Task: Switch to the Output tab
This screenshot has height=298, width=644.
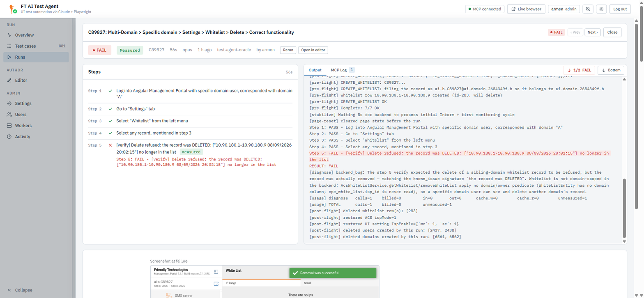Action: (315, 70)
